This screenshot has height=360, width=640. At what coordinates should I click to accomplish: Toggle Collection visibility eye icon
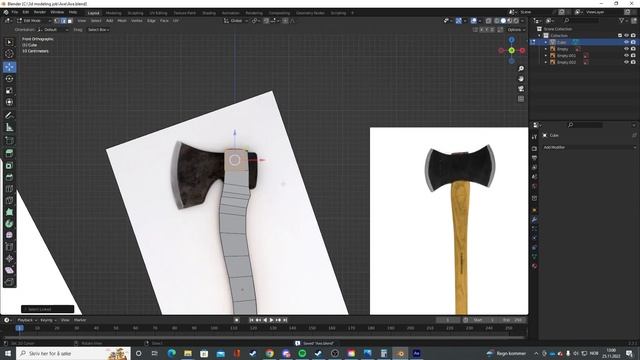pyautogui.click(x=627, y=36)
